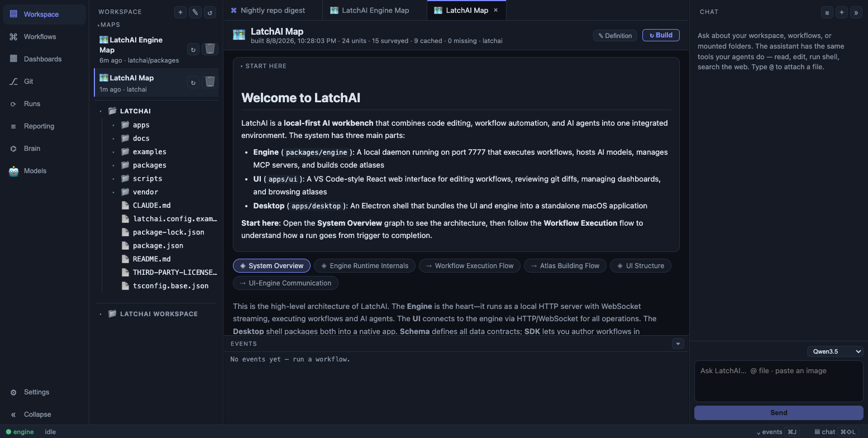
Task: Expand the LATCHAI WORKSPACE folder
Action: click(x=101, y=314)
